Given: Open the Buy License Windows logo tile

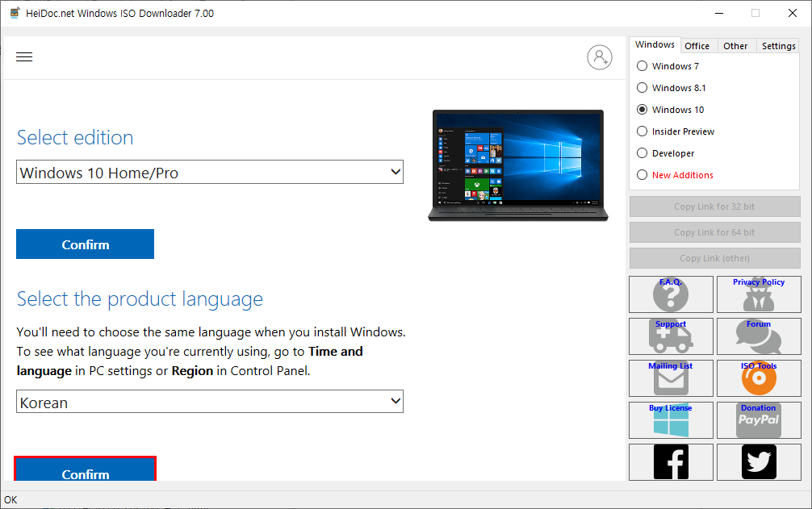Looking at the screenshot, I should click(671, 420).
